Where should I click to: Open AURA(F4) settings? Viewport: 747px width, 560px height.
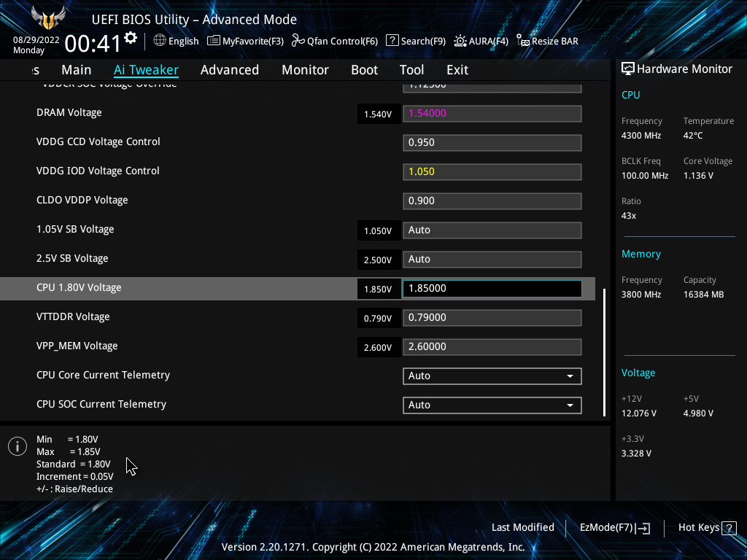tap(481, 41)
